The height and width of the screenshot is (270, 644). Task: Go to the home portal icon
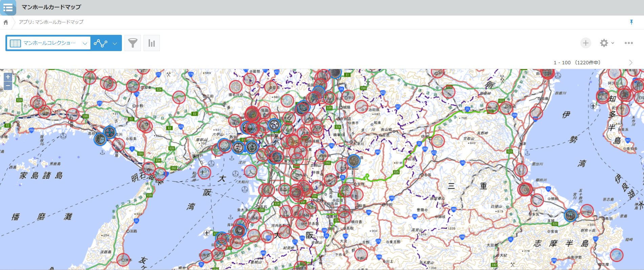6,22
